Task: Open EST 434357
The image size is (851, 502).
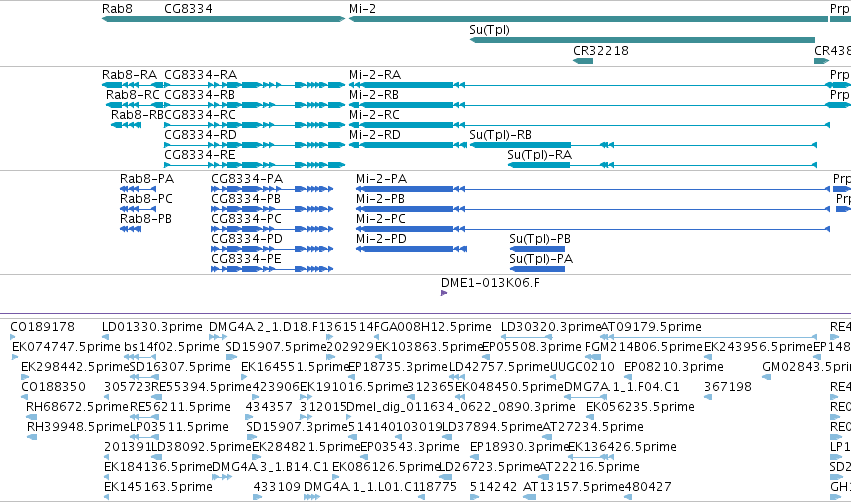Action: point(269,407)
